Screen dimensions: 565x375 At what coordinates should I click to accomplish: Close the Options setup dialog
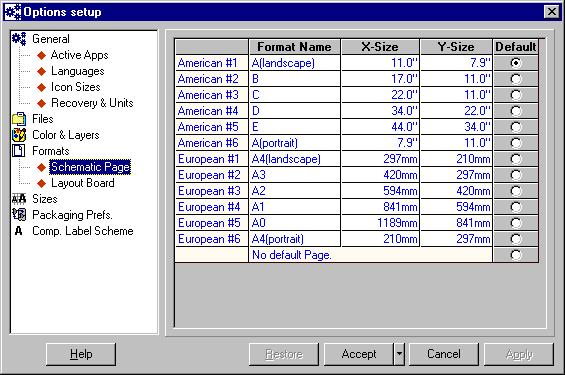551,12
